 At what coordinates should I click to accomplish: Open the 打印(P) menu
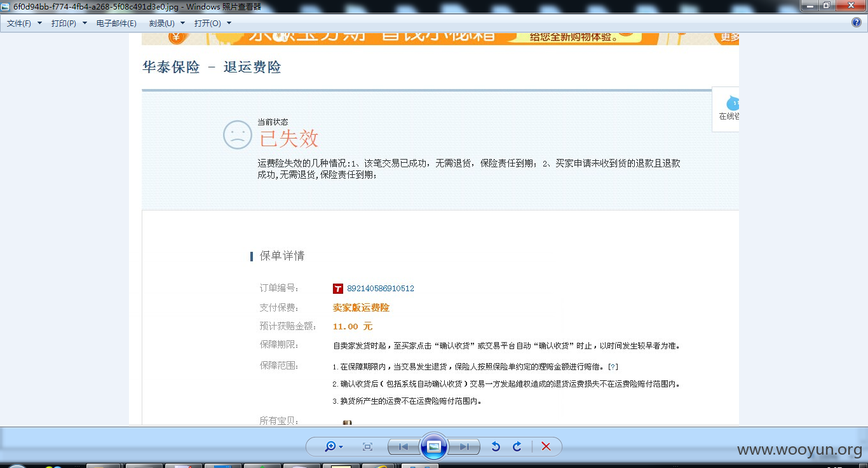click(x=64, y=23)
